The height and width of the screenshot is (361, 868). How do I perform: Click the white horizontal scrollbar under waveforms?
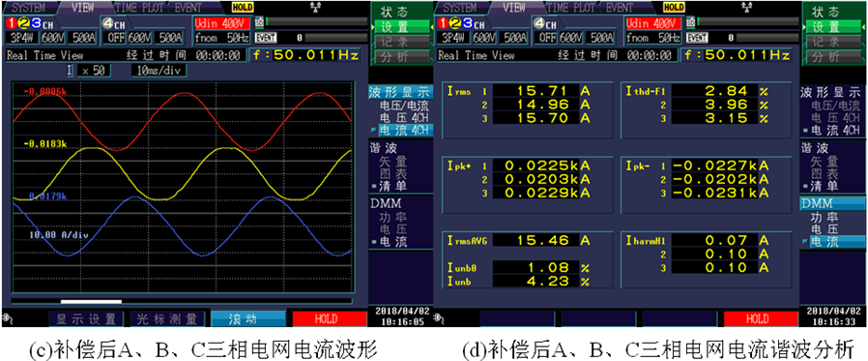pyautogui.click(x=91, y=302)
